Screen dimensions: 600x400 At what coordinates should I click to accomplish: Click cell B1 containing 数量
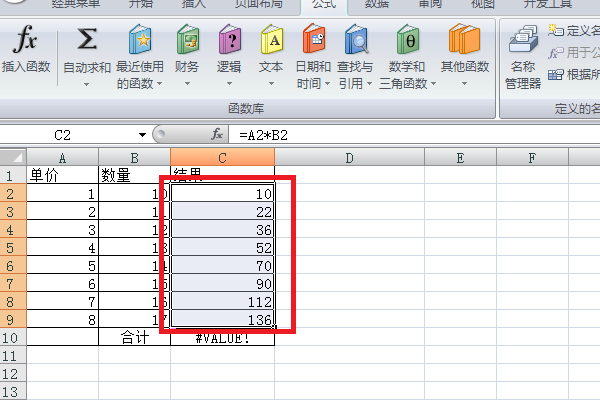pyautogui.click(x=134, y=175)
